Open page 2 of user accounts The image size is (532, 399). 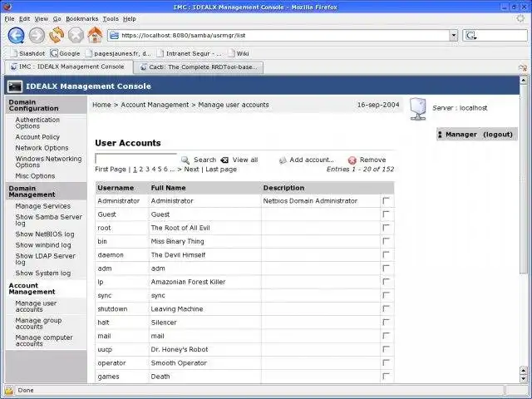[140, 169]
